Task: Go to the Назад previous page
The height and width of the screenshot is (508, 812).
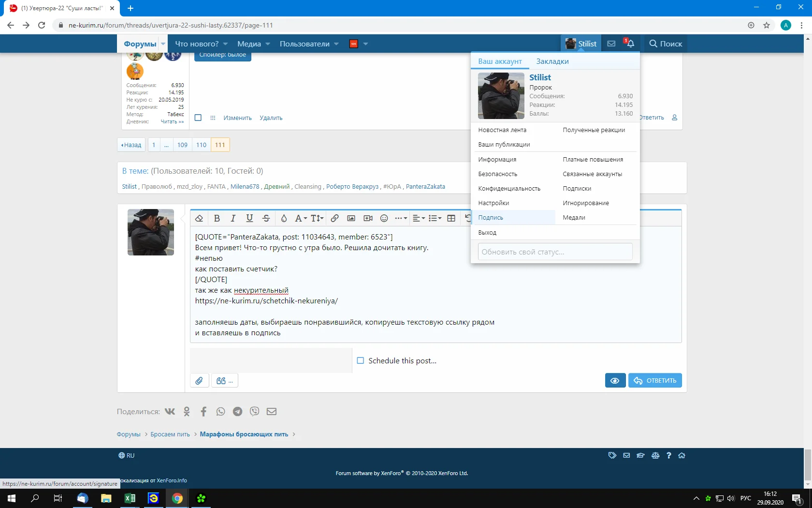Action: [131, 145]
